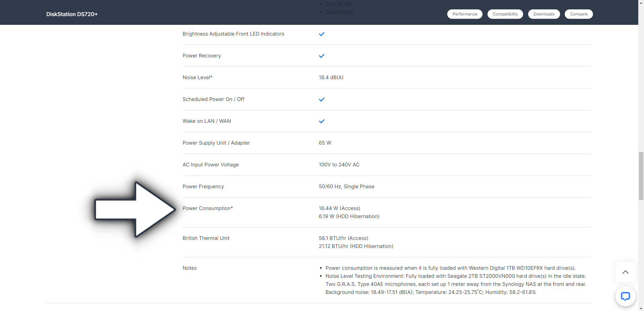Viewport: 644px width, 311px height.
Task: Select the 'Wake on LAN / WAN' label
Action: tap(206, 121)
